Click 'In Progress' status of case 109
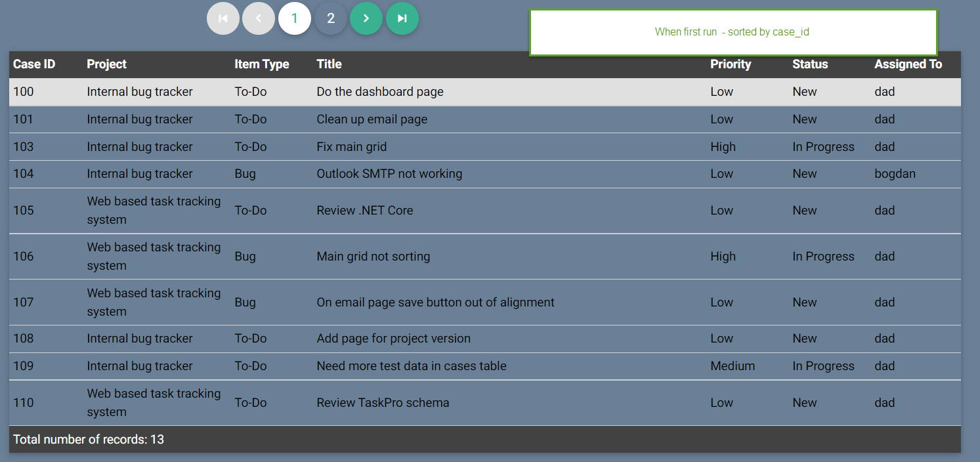This screenshot has height=462, width=980. (824, 366)
